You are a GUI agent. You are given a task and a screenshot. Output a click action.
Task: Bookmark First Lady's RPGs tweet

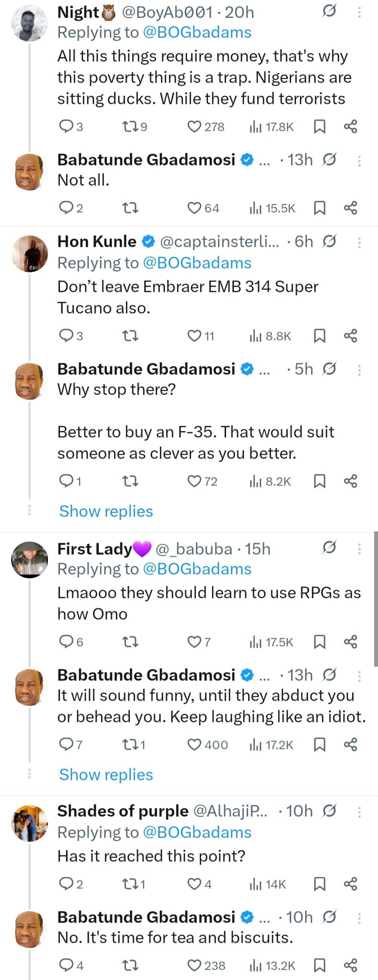pos(320,642)
